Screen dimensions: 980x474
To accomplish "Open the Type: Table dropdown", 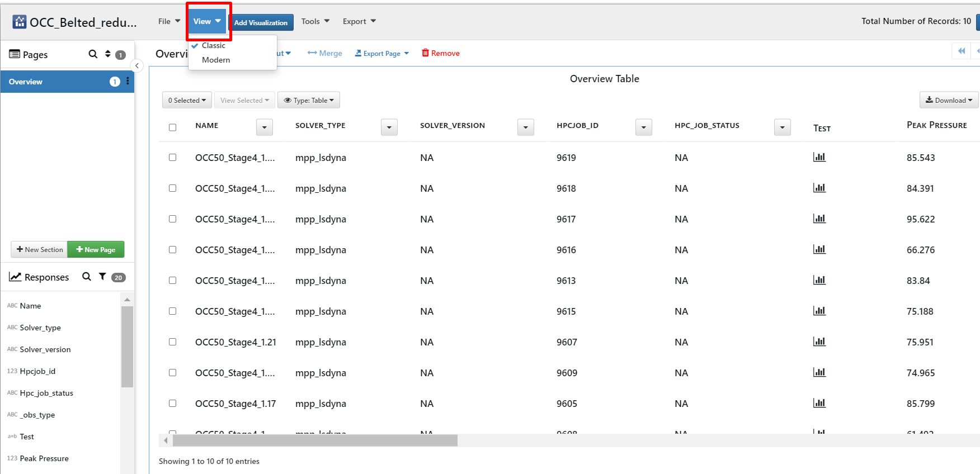I will click(309, 100).
